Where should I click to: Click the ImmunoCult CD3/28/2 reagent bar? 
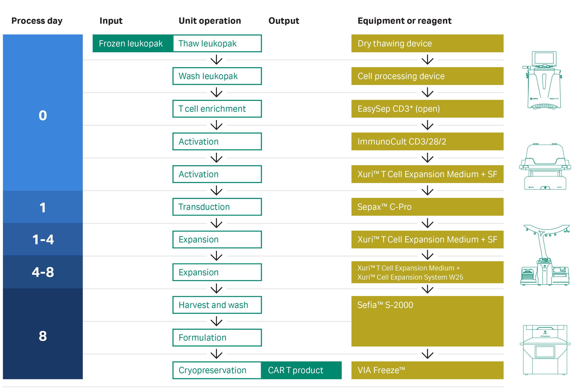427,142
